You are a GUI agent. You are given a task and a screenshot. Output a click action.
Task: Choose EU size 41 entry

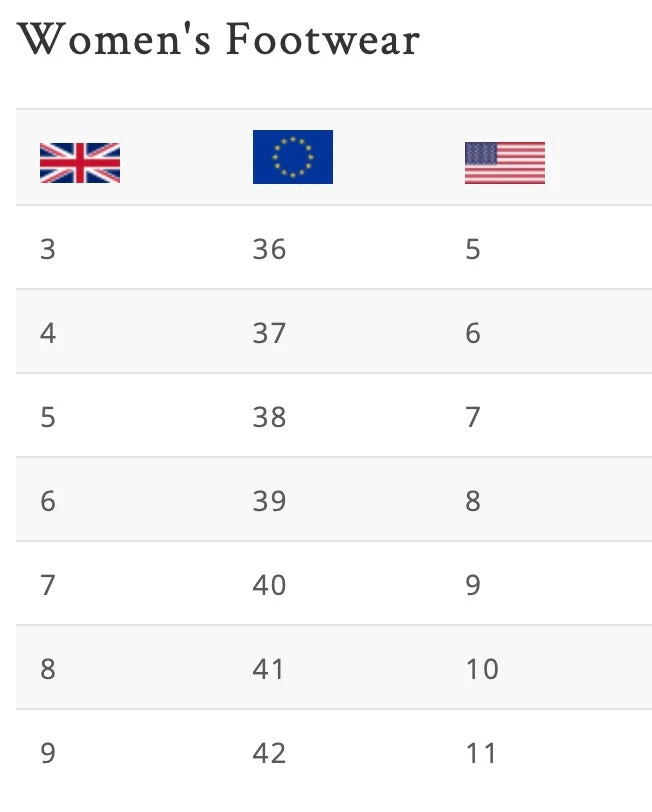269,669
